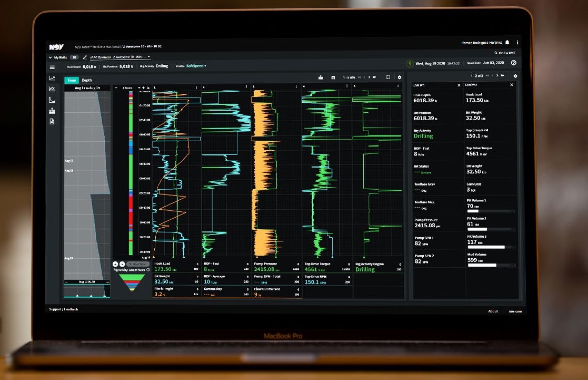Screen dimensions: 588x380
Task: Open the help question mark icon
Action: coord(513,63)
